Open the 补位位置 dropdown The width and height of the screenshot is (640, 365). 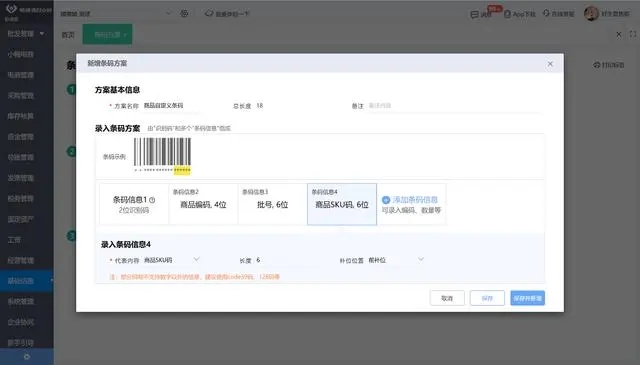pos(396,260)
